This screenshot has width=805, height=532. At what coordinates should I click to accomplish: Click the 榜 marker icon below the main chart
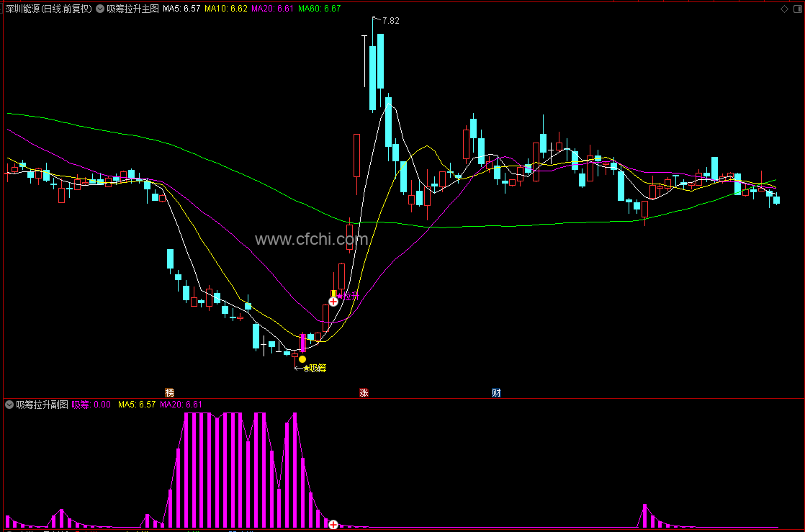tap(169, 393)
